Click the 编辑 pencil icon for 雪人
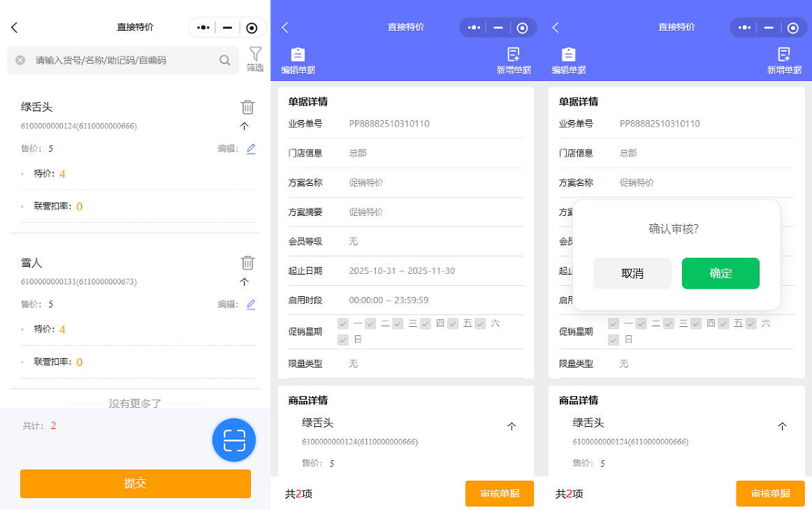Screen dimensions: 812x510 point(251,305)
